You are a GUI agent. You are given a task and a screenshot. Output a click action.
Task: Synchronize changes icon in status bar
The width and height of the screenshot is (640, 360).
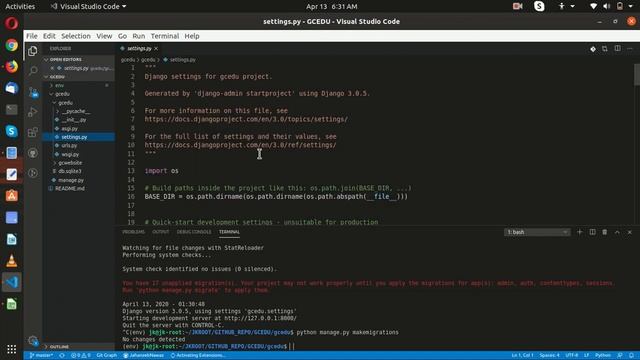tap(62, 356)
